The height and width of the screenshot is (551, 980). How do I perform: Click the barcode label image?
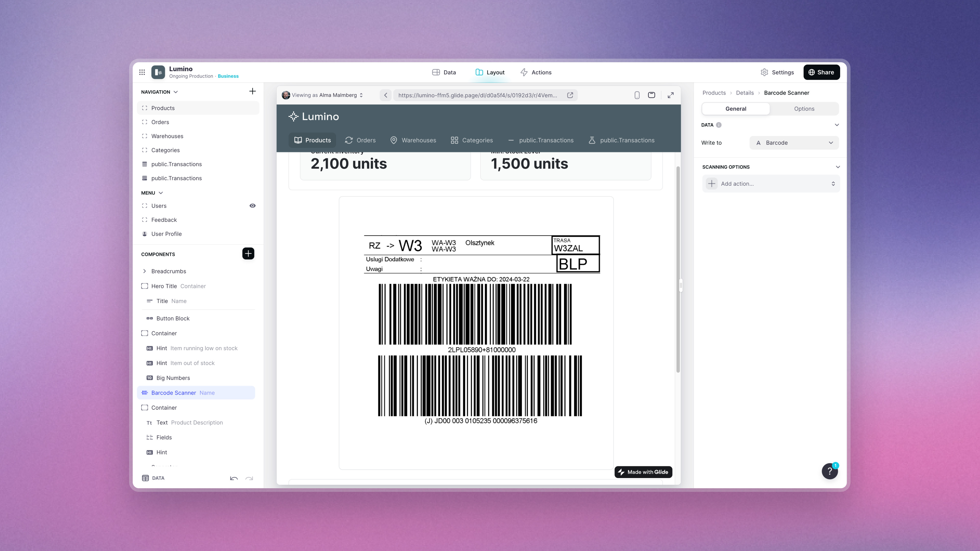click(476, 333)
